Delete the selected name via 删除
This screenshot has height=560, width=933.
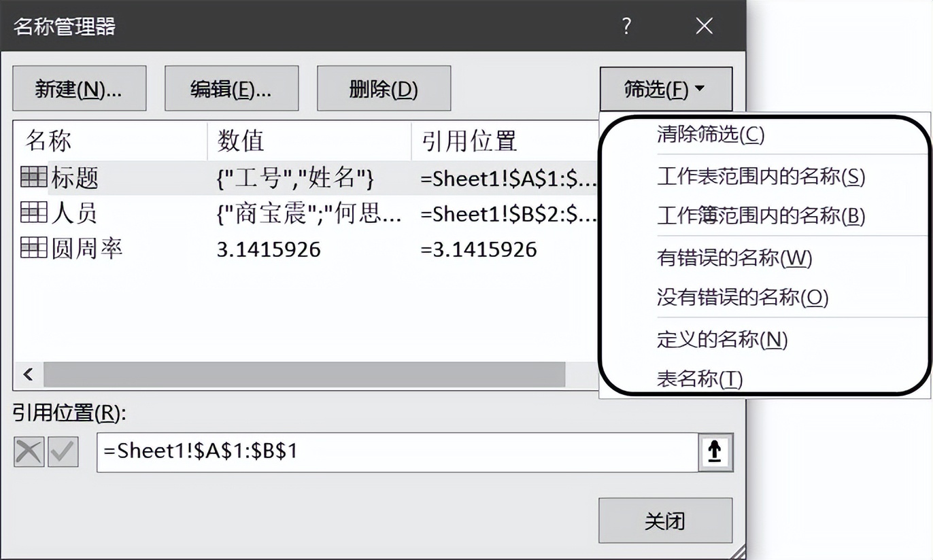coord(383,88)
